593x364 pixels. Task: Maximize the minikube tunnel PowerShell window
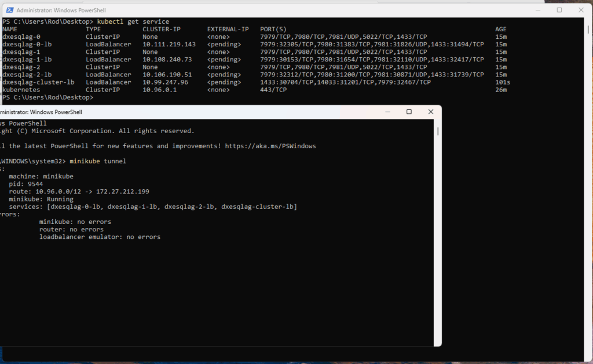tap(409, 112)
